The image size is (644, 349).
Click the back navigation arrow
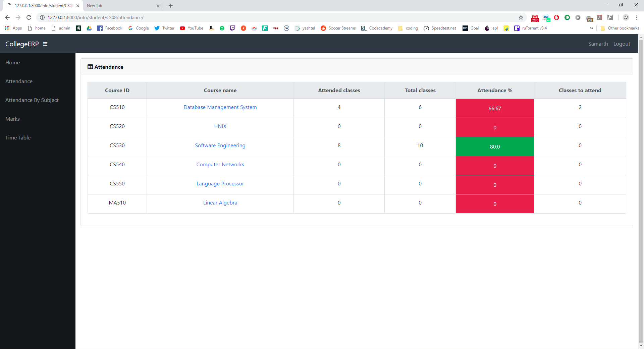pos(7,17)
